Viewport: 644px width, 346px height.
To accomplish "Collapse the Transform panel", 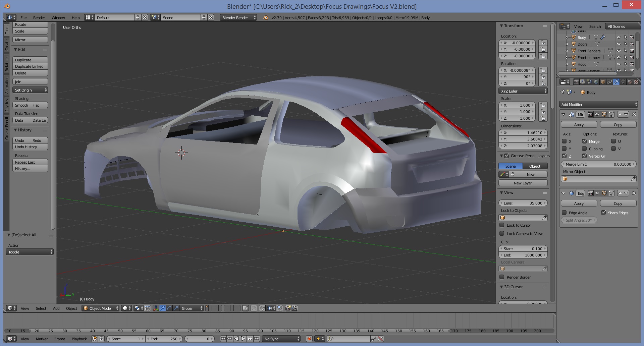I will (x=501, y=26).
